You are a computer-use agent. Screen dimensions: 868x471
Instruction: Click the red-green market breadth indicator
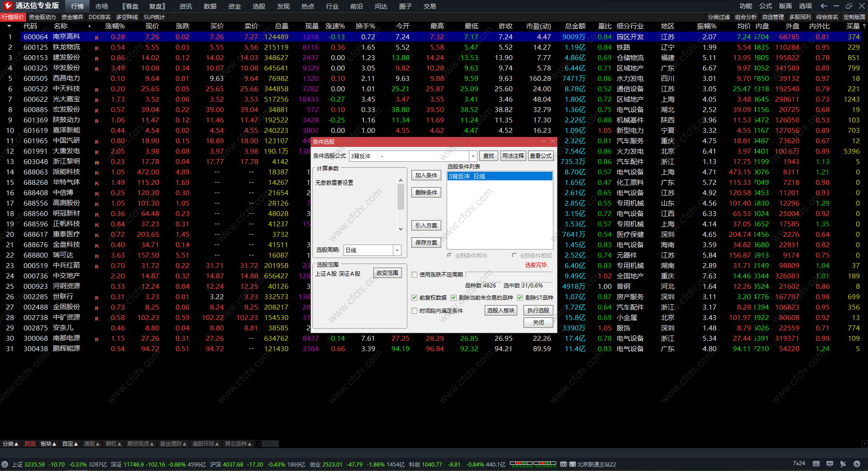pos(533,463)
